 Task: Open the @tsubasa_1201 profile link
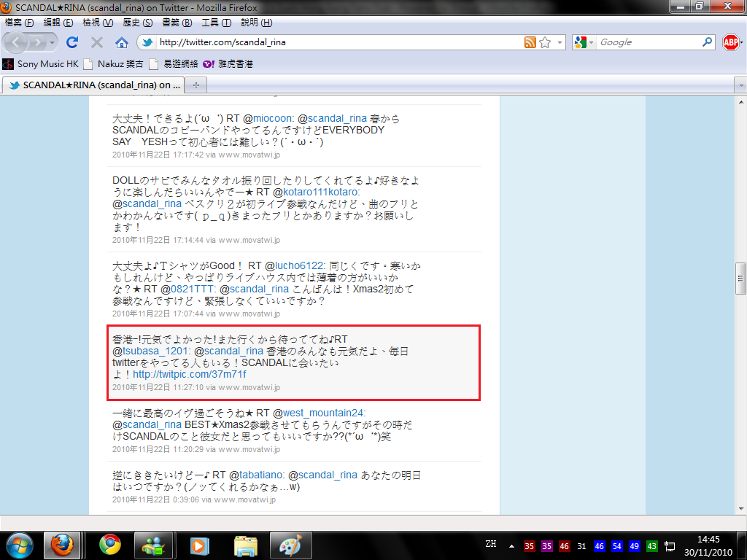pyautogui.click(x=151, y=351)
